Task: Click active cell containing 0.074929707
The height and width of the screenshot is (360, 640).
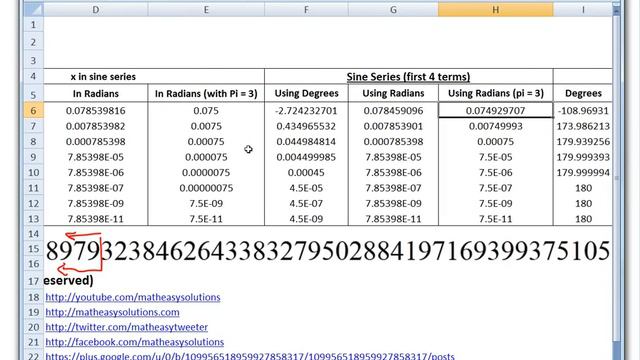Action: point(496,111)
